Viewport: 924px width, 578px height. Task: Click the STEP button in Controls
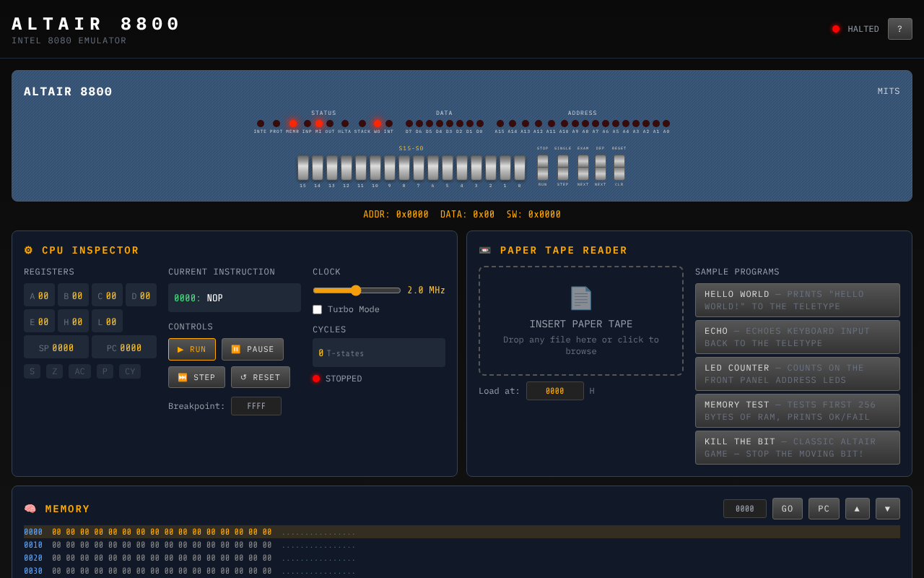tap(196, 376)
